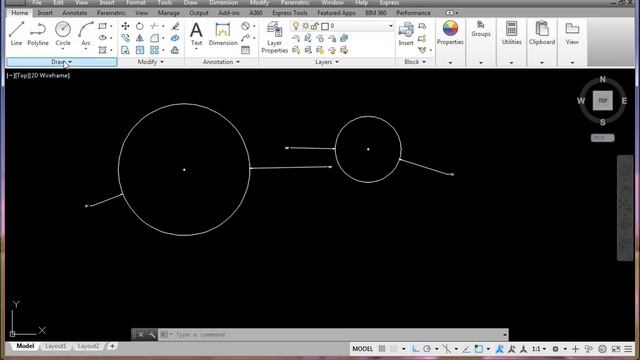The height and width of the screenshot is (360, 640).
Task: Click the viewport view label Top
Action: 21,76
